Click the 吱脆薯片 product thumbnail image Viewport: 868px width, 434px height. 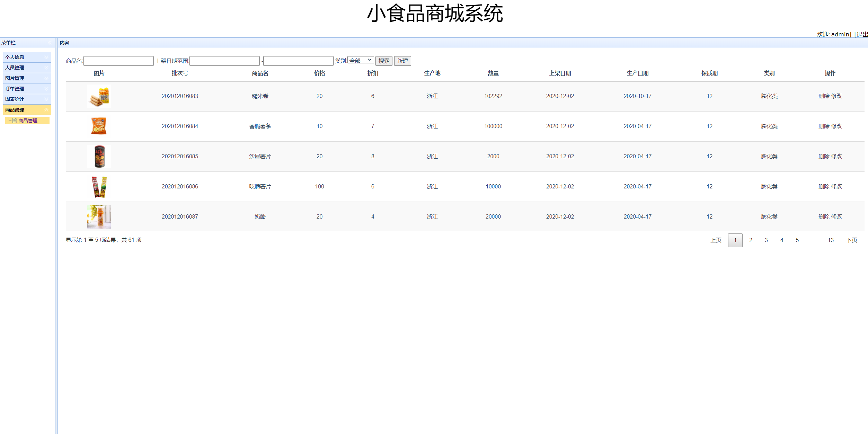[99, 187]
